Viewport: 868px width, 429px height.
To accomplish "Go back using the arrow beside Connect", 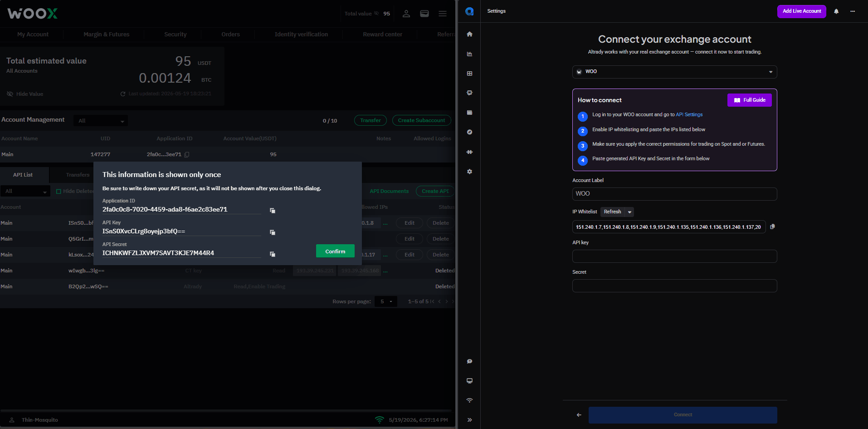I will pos(579,415).
